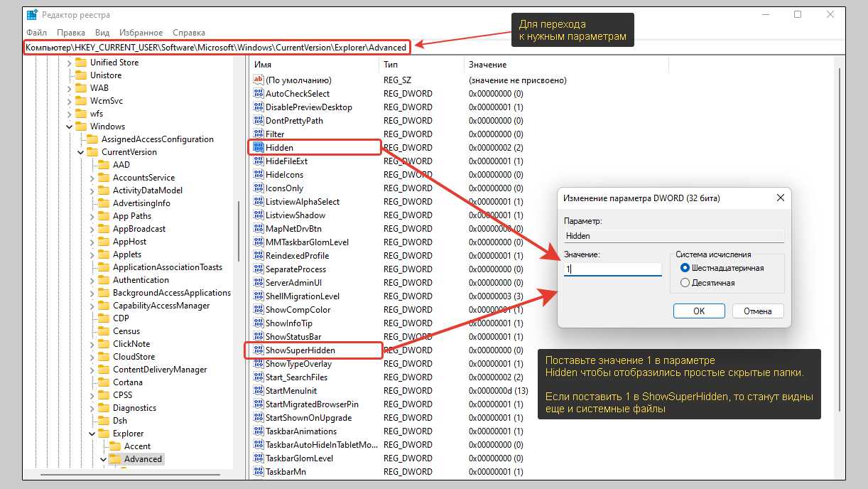Image resolution: width=868 pixels, height=489 pixels.
Task: Collapse the Explorer tree node
Action: [x=92, y=434]
